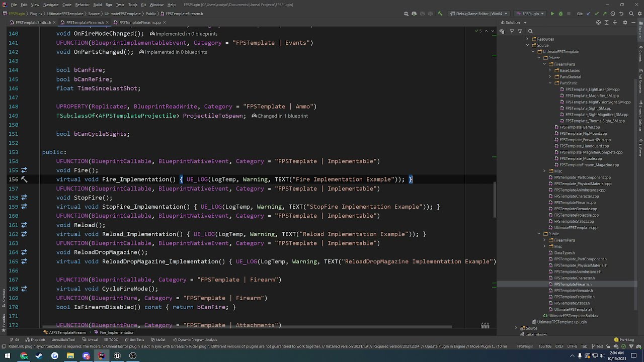Image resolution: width=644 pixels, height=362 pixels.
Task: Open DebugGame Editor | Win64 configuration dropdown
Action: pos(479,14)
